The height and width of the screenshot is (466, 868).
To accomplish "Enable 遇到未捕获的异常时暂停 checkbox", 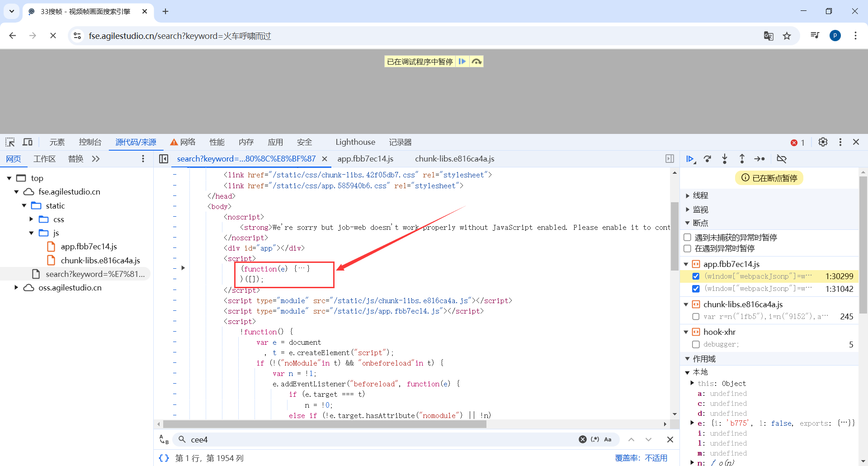I will [688, 237].
